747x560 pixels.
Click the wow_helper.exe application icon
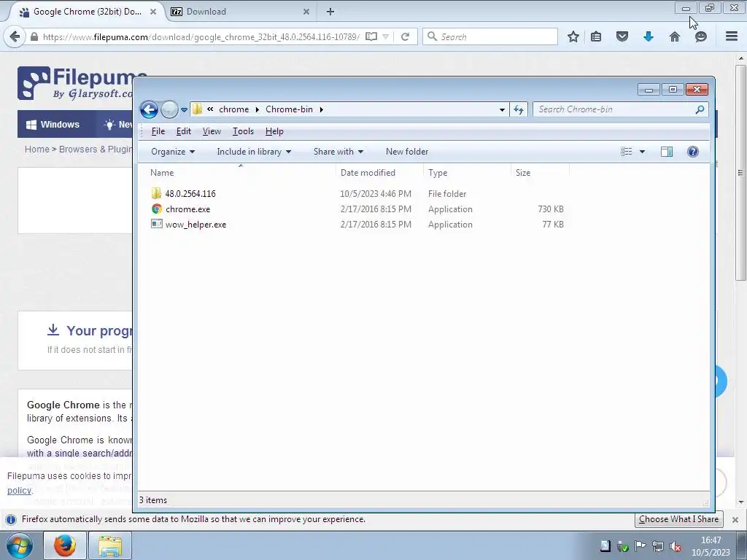click(x=157, y=224)
